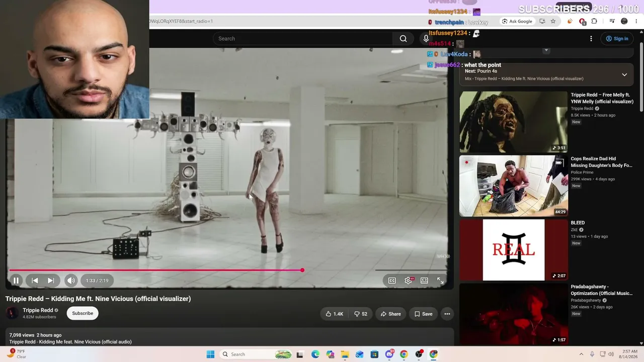Open Trippie Redd – Free Melly video title
This screenshot has height=362, width=644.
tap(602, 98)
